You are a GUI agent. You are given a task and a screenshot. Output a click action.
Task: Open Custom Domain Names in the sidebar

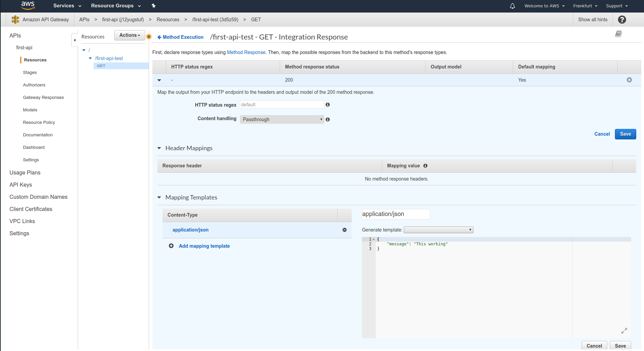click(39, 197)
